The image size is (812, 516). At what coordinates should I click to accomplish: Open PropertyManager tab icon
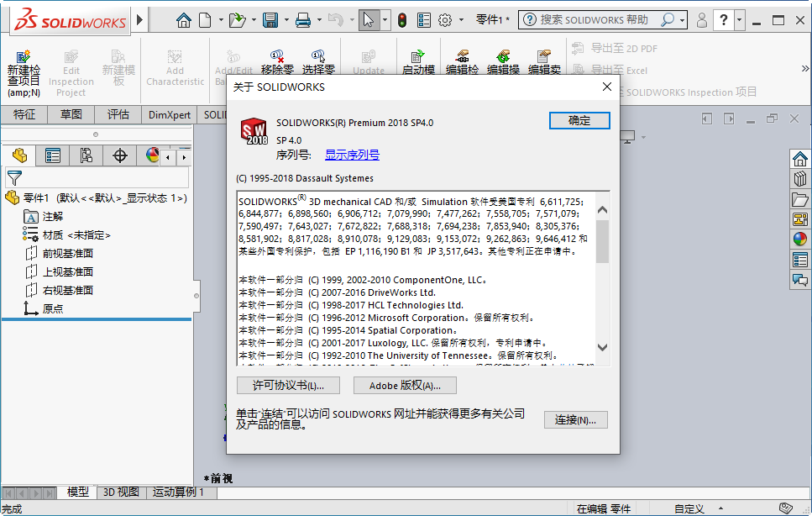[x=53, y=155]
